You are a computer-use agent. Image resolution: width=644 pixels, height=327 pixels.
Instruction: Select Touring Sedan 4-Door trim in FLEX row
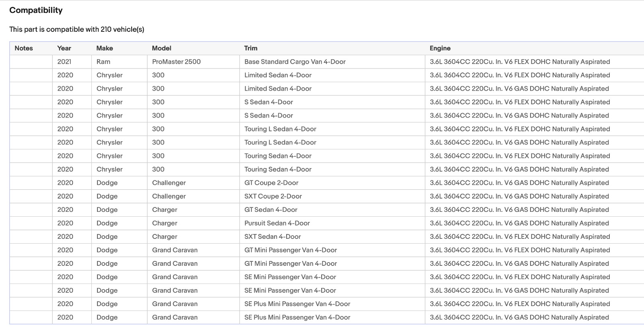coord(278,156)
